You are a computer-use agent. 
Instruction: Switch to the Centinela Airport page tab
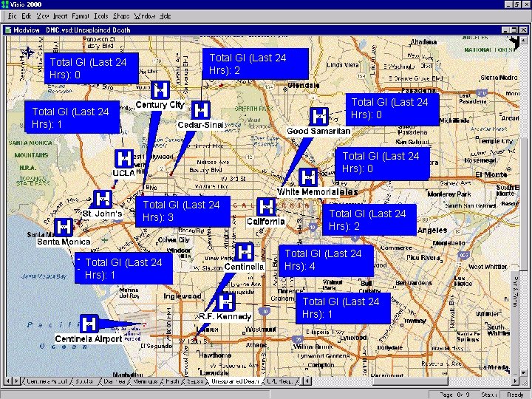[x=47, y=381]
